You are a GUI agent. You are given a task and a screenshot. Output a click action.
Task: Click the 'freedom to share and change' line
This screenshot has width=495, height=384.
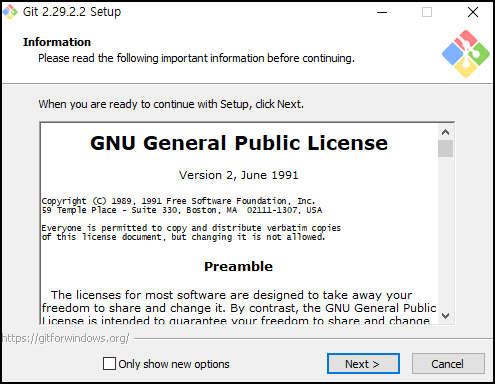[239, 308]
